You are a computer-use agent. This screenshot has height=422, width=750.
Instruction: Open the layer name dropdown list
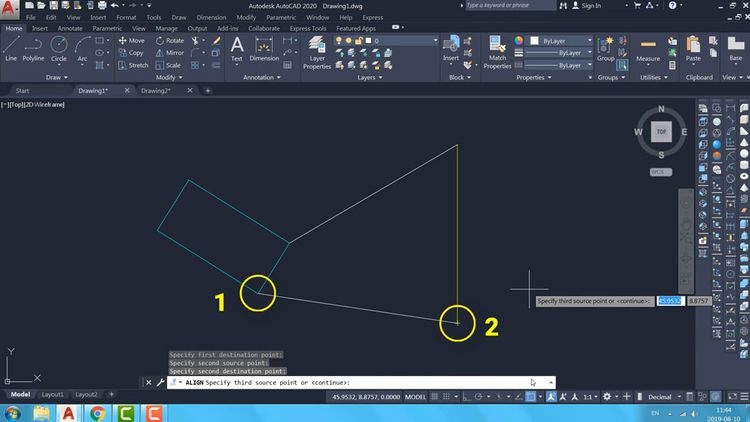435,41
